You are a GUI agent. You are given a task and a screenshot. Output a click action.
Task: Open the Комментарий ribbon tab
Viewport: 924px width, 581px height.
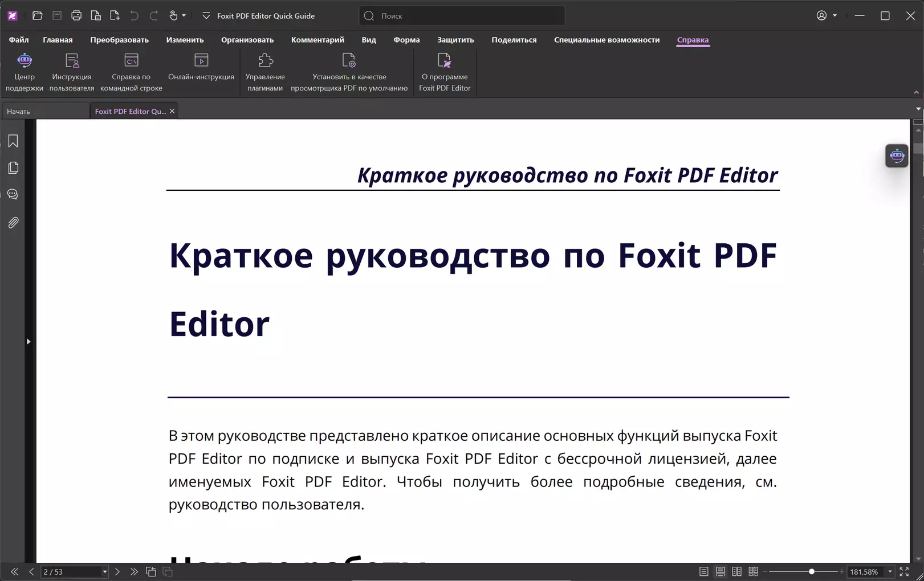(x=318, y=40)
